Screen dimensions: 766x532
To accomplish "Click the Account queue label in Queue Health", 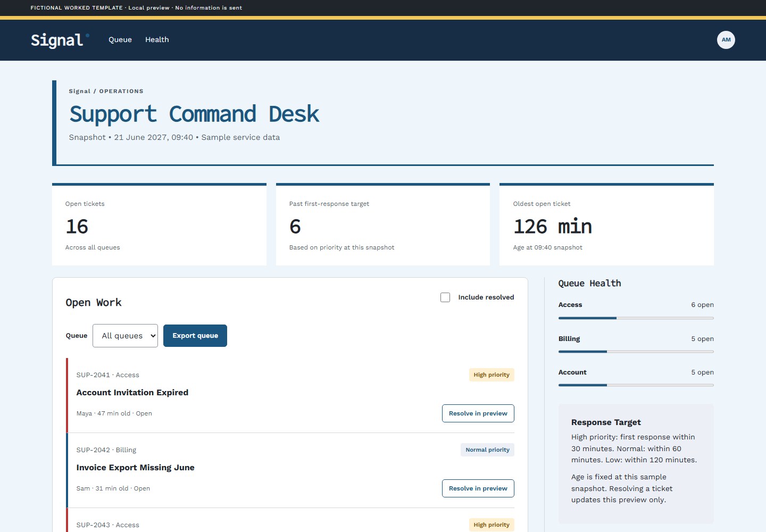I will coord(572,372).
